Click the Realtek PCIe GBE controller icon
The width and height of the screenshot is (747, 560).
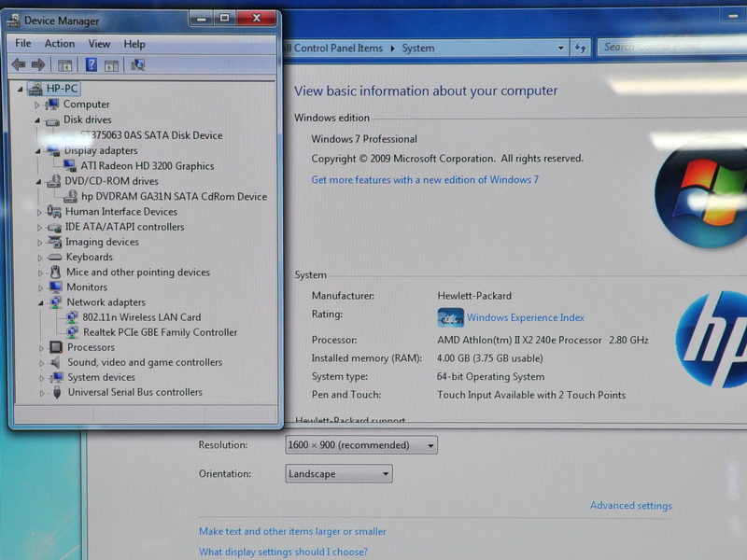(x=73, y=332)
